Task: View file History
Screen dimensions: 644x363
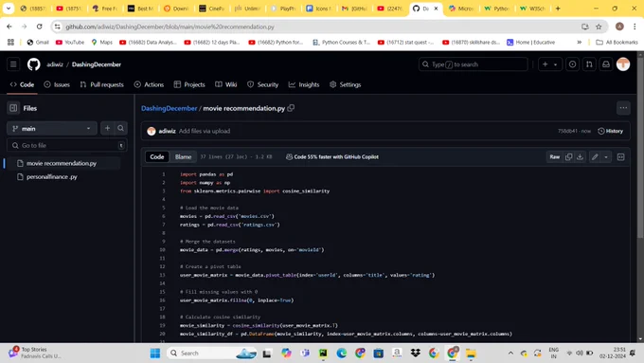Action: pyautogui.click(x=610, y=131)
